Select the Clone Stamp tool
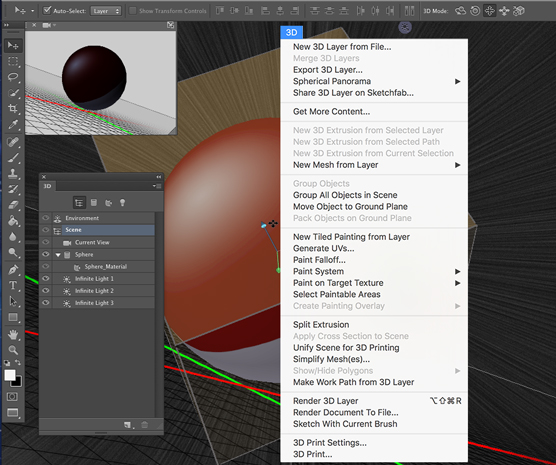Viewport: 556px width, 465px height. click(13, 173)
